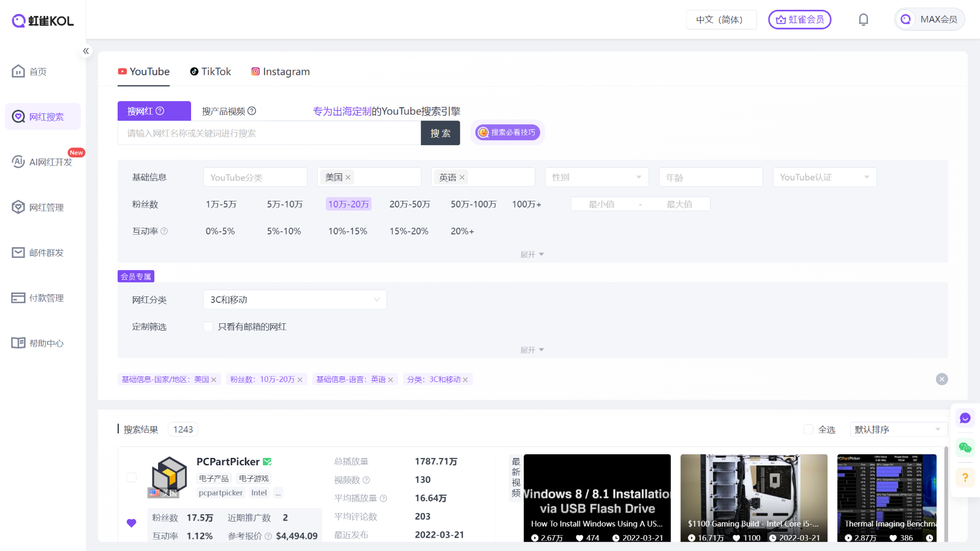This screenshot has height=551, width=980.
Task: Click help icon next to 搜产品视频
Action: click(x=252, y=111)
